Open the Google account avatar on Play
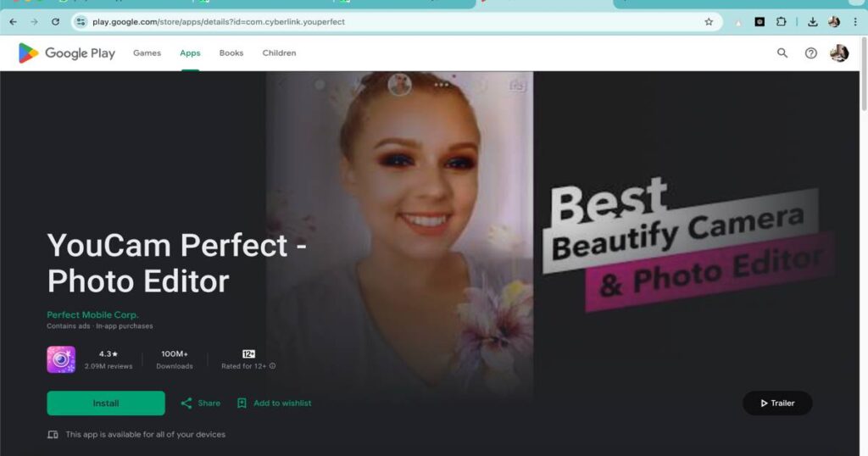Image resolution: width=868 pixels, height=456 pixels. tap(839, 53)
